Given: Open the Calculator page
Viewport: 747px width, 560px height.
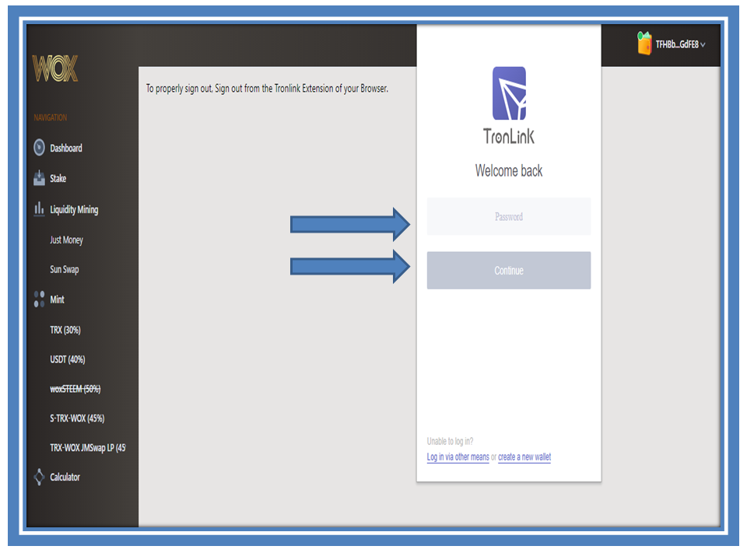Looking at the screenshot, I should [x=65, y=477].
